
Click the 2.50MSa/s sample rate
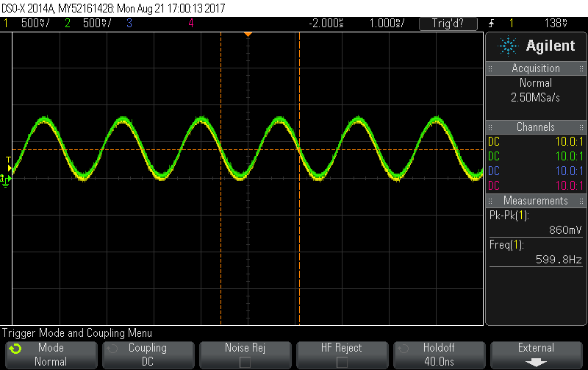pos(536,98)
